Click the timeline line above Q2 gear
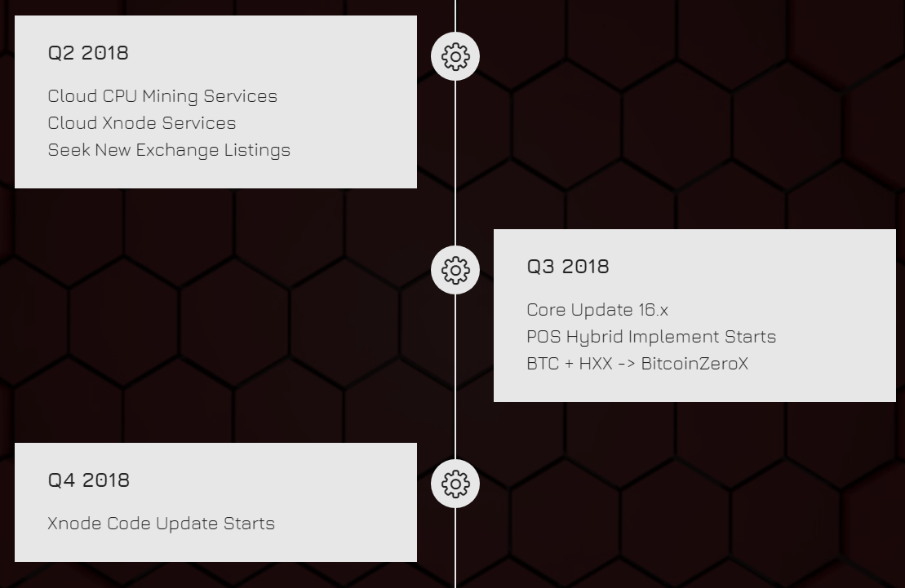Screen dimensions: 905x588 [455, 16]
